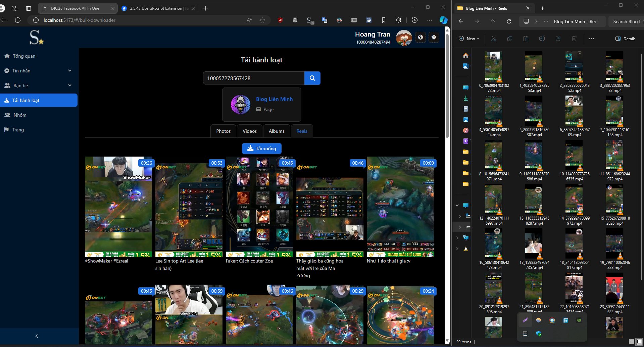Click the page scrollbar in browser
The width and height of the screenshot is (644, 347).
(x=447, y=85)
